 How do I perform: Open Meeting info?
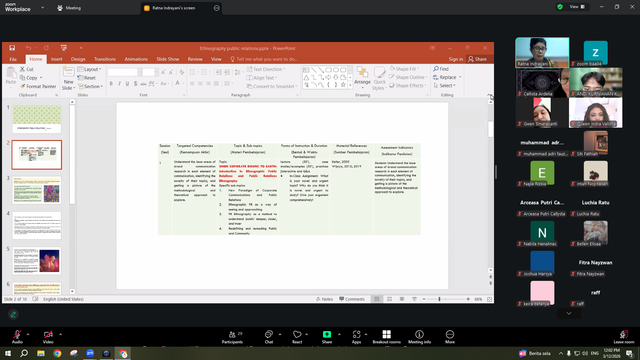tap(419, 337)
